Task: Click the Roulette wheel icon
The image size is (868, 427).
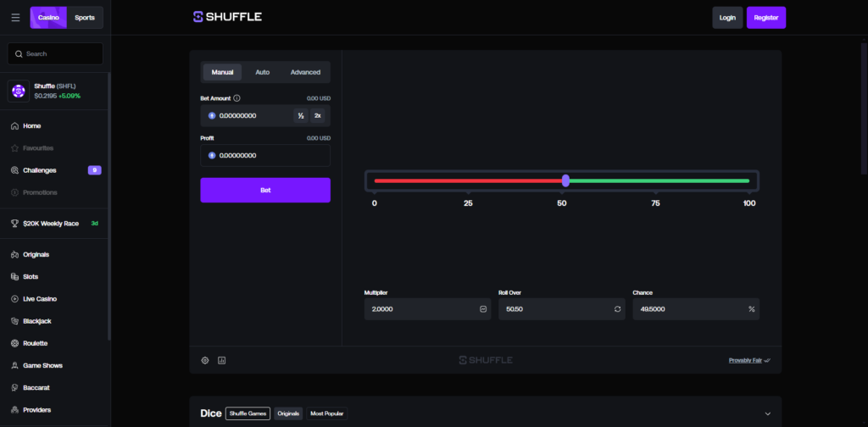Action: tap(15, 343)
